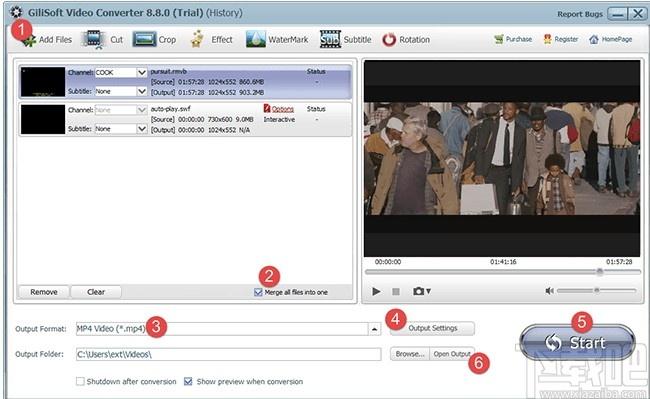Open the Subtitle SUB icon

(330, 39)
